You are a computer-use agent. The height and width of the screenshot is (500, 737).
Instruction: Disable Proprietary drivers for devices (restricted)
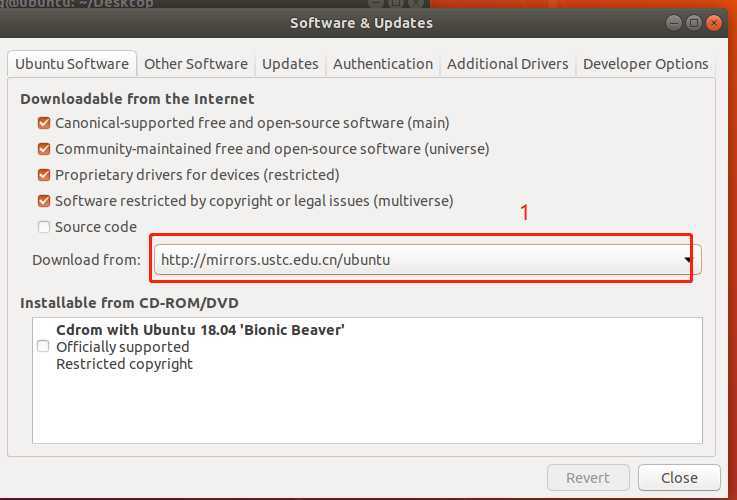coord(44,175)
